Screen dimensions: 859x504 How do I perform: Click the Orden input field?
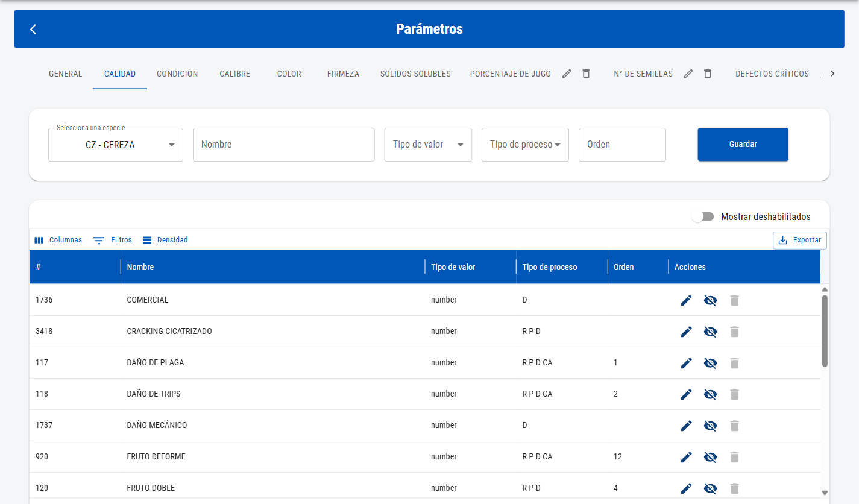pyautogui.click(x=622, y=145)
